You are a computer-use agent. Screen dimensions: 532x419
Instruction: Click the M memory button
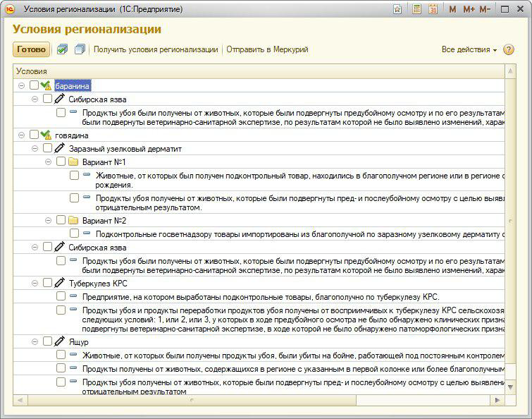tap(452, 9)
